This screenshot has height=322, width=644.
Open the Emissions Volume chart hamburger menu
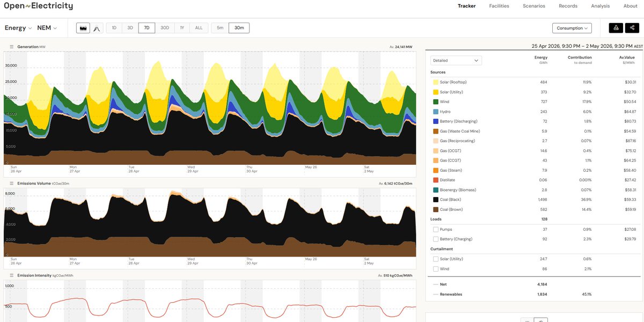coord(12,184)
